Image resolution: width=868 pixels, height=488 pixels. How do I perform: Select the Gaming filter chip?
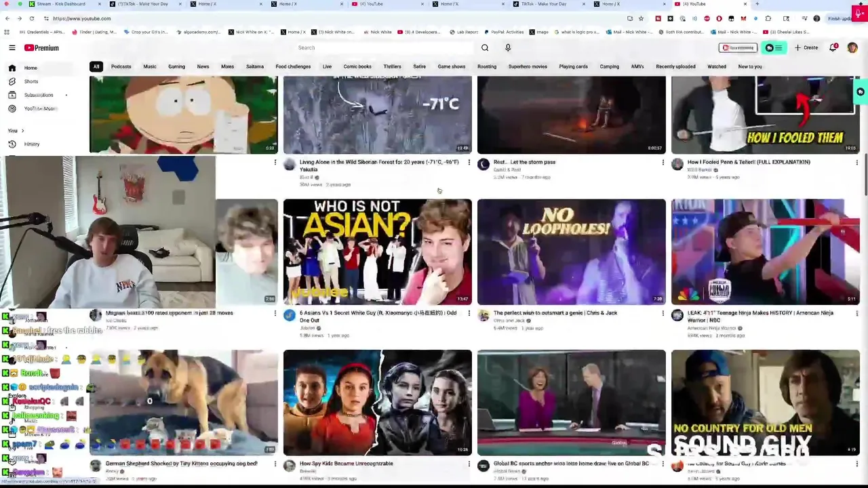click(176, 66)
